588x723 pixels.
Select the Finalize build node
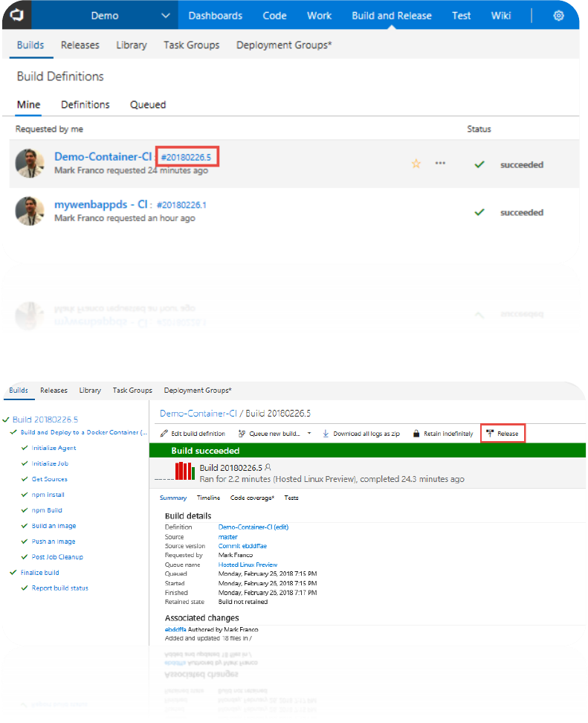click(x=39, y=573)
